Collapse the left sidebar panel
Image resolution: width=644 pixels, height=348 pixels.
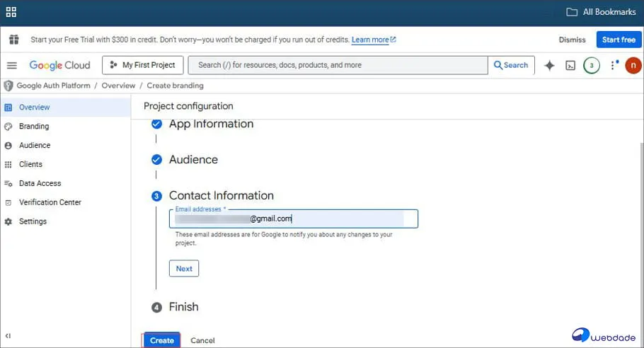pyautogui.click(x=8, y=336)
